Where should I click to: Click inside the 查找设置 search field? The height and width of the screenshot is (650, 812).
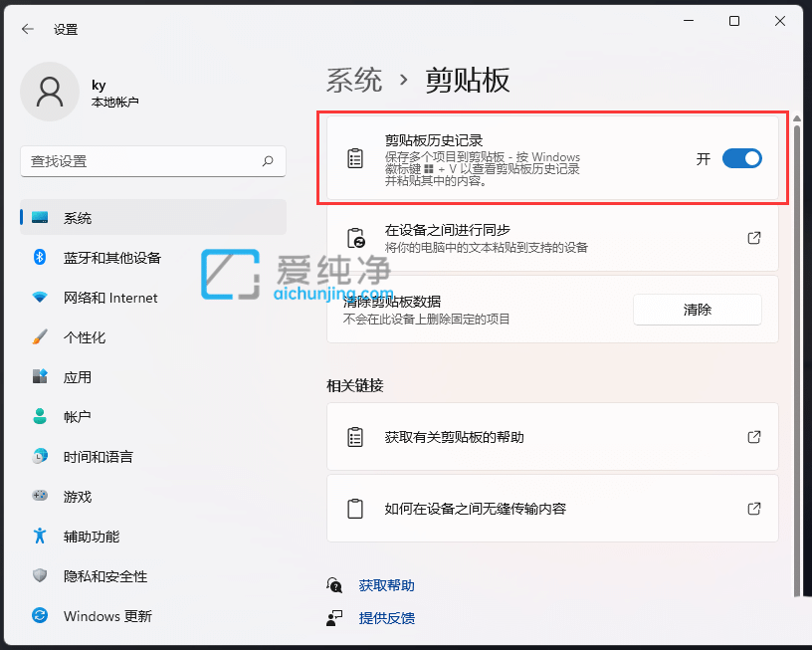click(149, 161)
